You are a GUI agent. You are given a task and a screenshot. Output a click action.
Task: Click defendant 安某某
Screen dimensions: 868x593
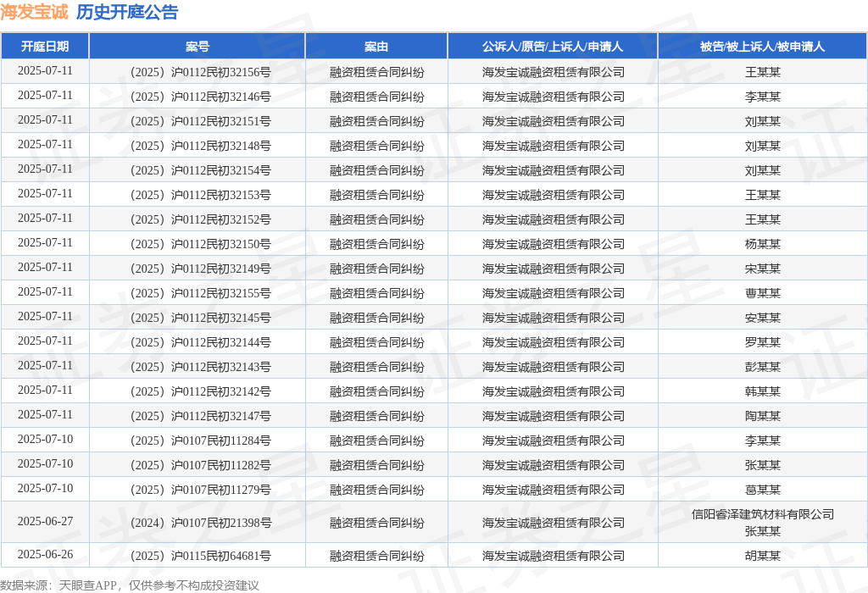762,318
